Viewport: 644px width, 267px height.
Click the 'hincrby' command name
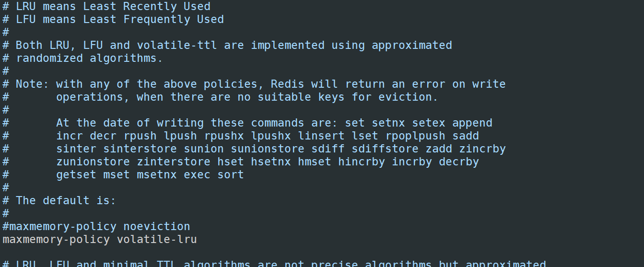(x=362, y=162)
